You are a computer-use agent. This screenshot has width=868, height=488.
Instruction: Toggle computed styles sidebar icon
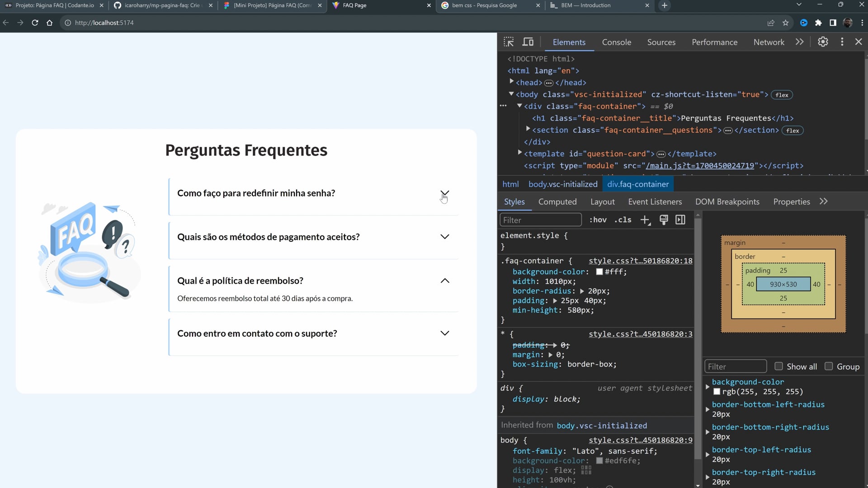[x=680, y=220]
